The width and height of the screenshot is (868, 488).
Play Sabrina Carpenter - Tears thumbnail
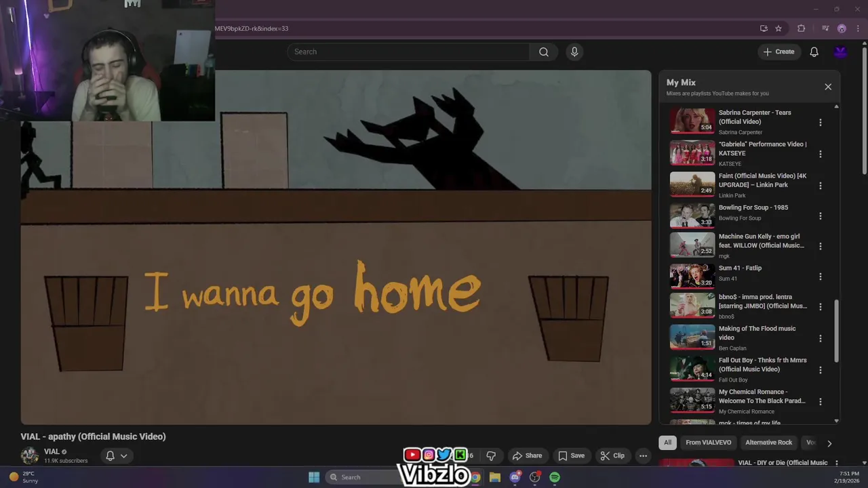692,121
